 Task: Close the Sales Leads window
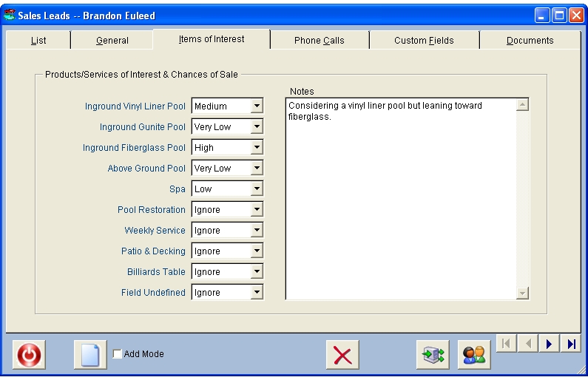click(x=576, y=16)
